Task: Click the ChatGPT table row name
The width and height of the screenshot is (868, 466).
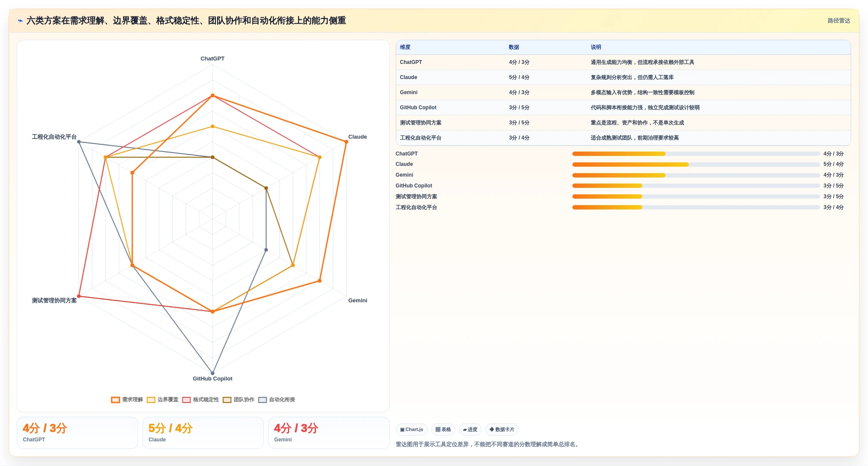Action: point(411,62)
